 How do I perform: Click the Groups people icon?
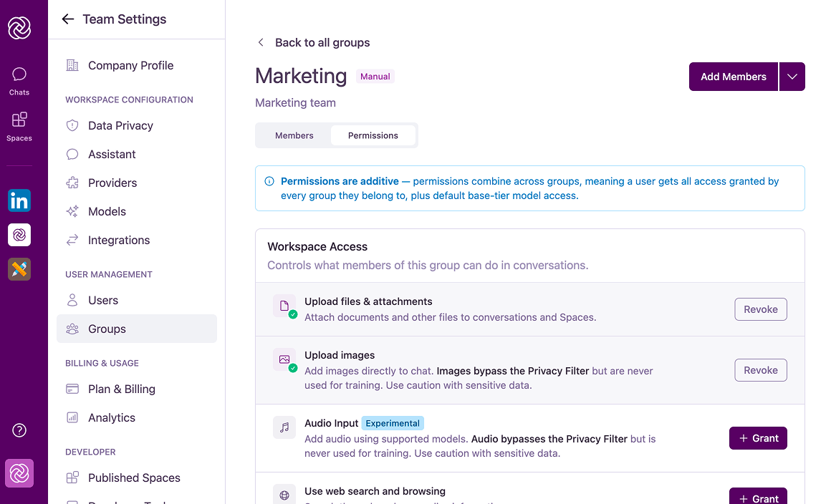point(72,329)
